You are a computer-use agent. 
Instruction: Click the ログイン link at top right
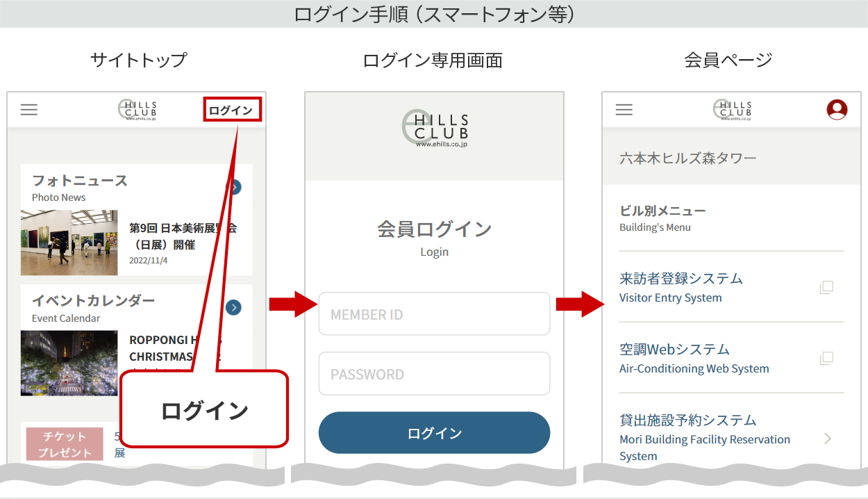232,110
